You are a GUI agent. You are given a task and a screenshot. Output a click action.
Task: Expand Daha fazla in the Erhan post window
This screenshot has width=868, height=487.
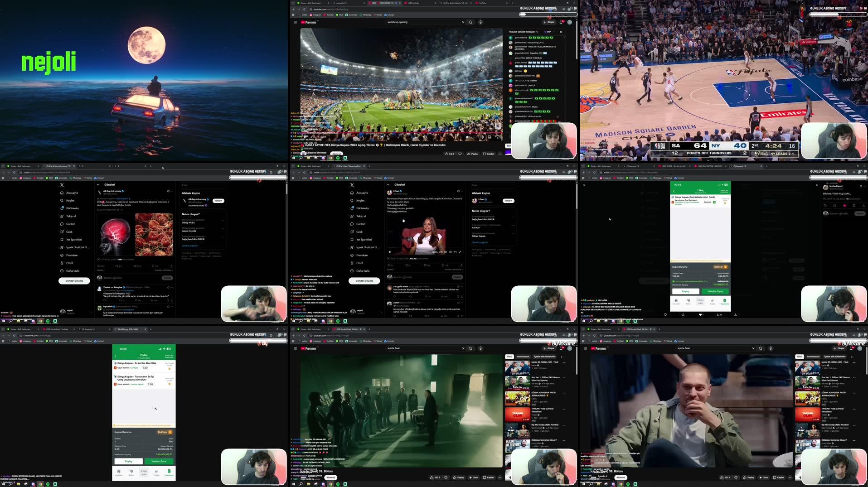point(359,271)
